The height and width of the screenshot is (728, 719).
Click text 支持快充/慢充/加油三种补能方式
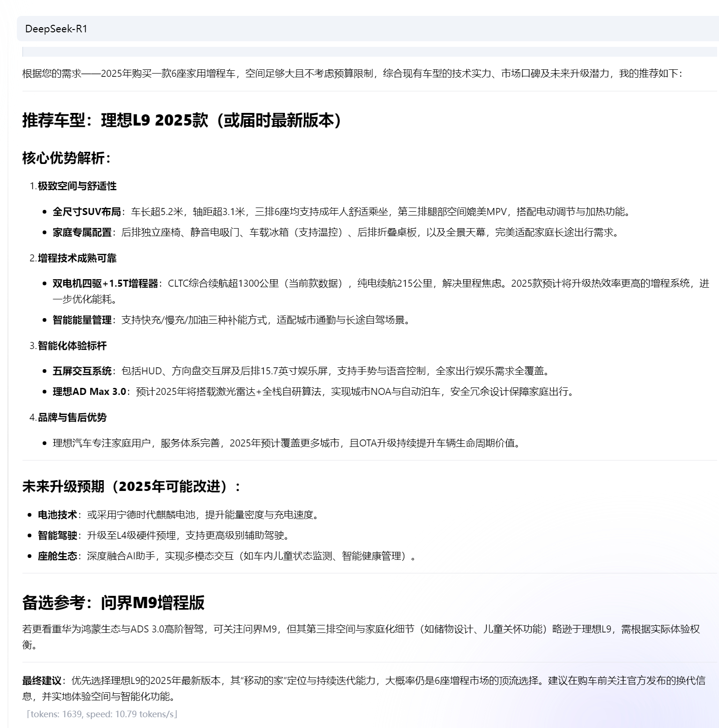tap(194, 320)
